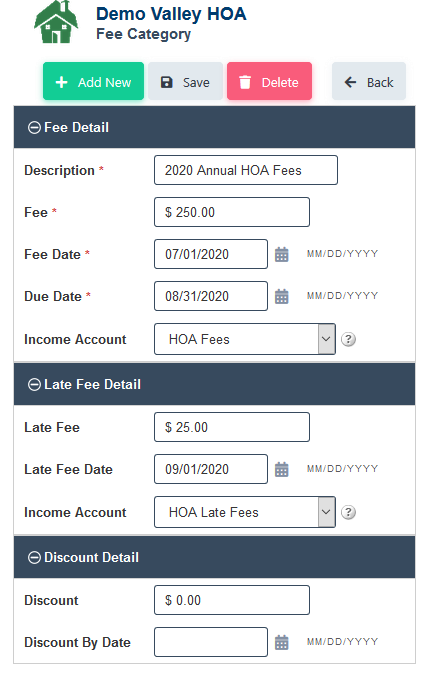Image resolution: width=428 pixels, height=676 pixels.
Task: Open calendar picker for Late Fee Date
Action: (x=281, y=469)
